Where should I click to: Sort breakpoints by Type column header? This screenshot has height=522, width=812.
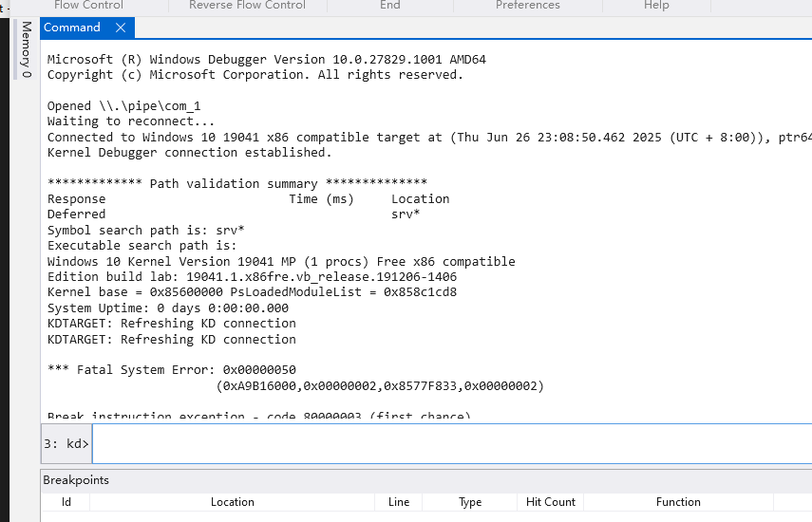[470, 502]
